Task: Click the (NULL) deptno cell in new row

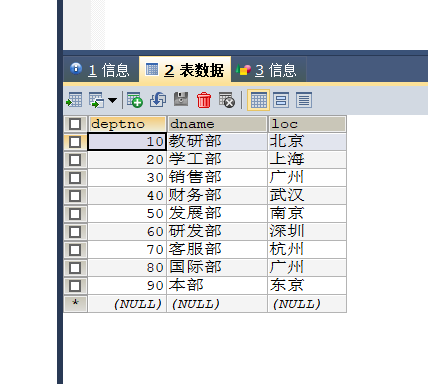Action: (x=127, y=304)
